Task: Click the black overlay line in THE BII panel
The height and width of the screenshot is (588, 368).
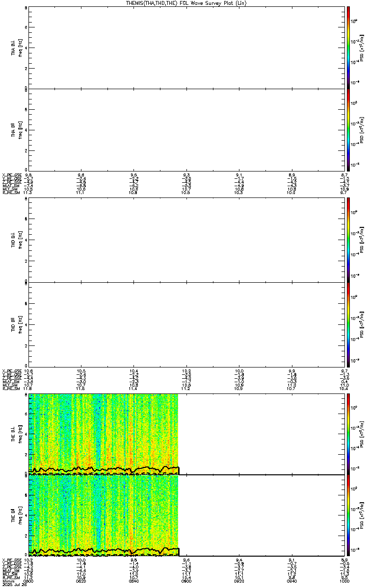Action: tap(104, 551)
